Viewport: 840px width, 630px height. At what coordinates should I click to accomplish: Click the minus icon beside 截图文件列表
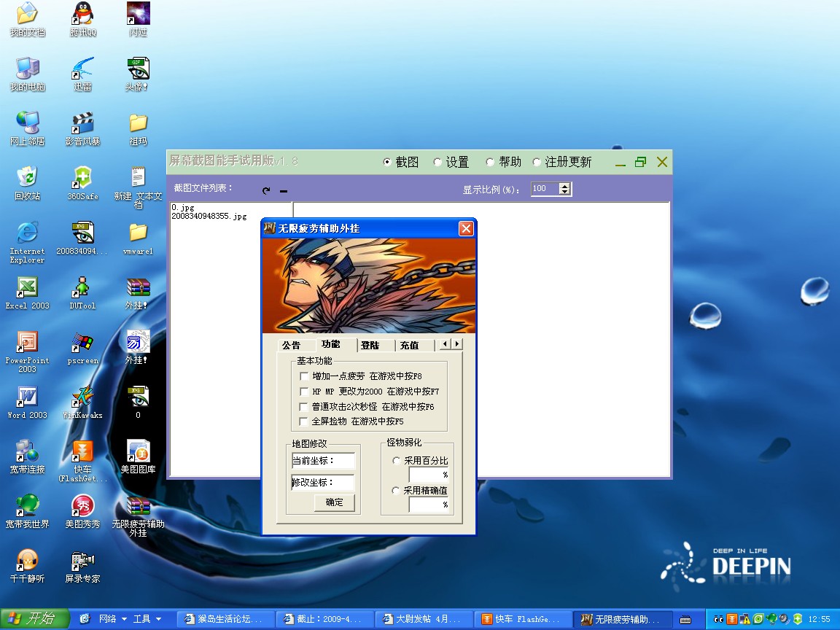tap(284, 191)
